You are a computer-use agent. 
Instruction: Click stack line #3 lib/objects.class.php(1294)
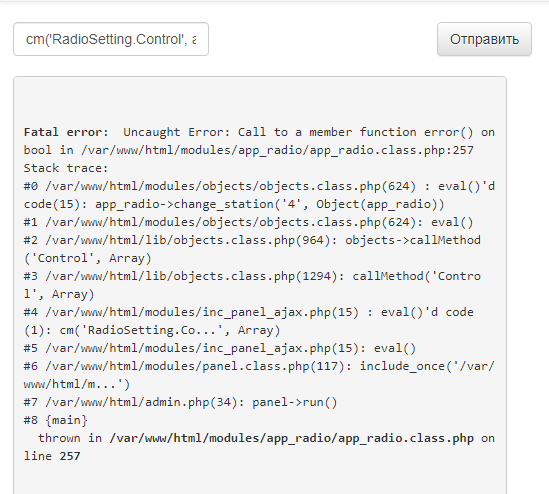(252, 285)
